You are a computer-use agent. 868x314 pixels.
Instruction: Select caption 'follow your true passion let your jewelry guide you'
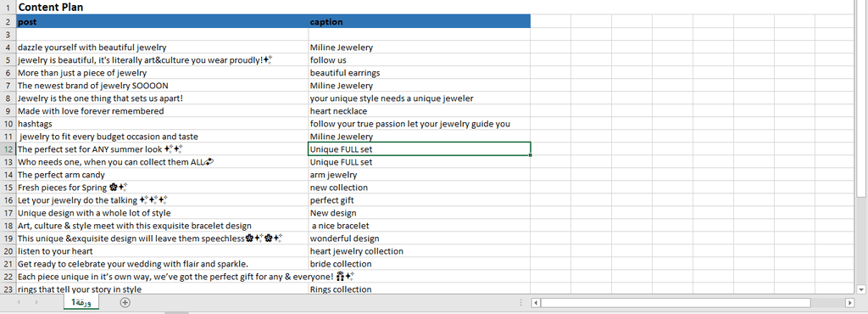click(x=419, y=124)
